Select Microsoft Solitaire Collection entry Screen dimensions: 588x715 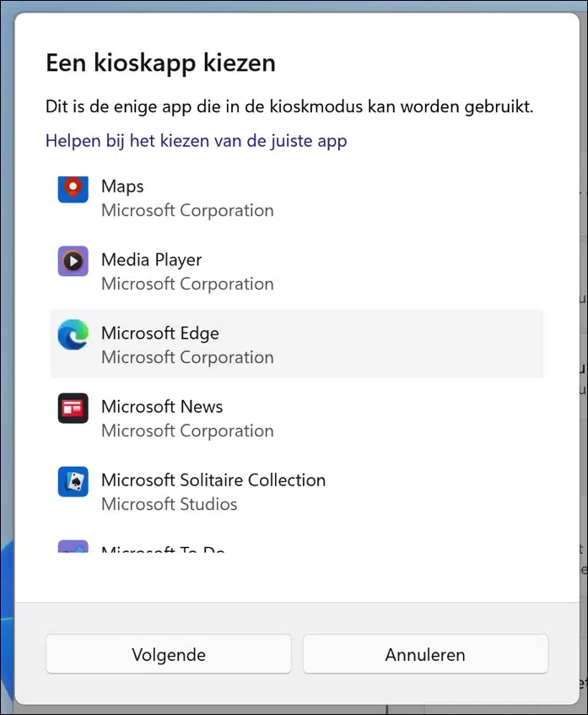point(297,490)
